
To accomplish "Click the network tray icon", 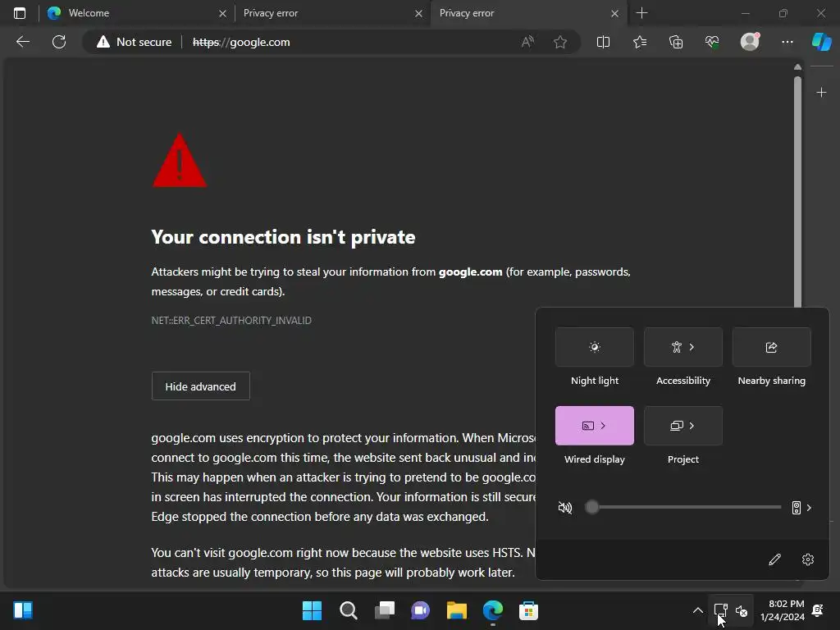I will pyautogui.click(x=720, y=610).
